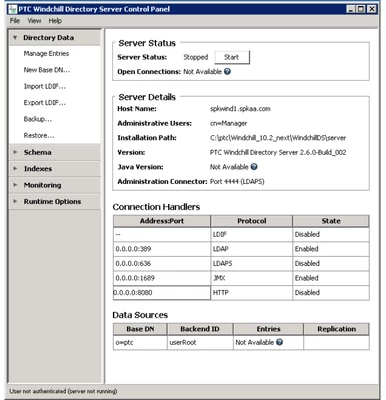Click State column header in Connection Handlers

tap(331, 221)
